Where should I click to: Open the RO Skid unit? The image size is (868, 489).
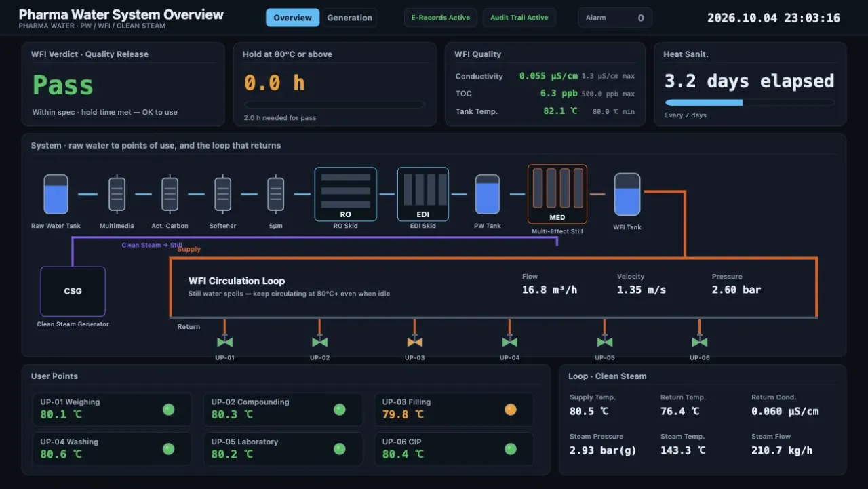point(345,194)
